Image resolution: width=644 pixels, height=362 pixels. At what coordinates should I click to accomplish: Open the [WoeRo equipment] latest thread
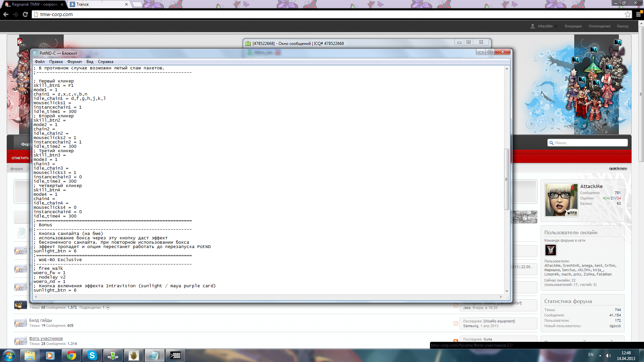(x=499, y=321)
